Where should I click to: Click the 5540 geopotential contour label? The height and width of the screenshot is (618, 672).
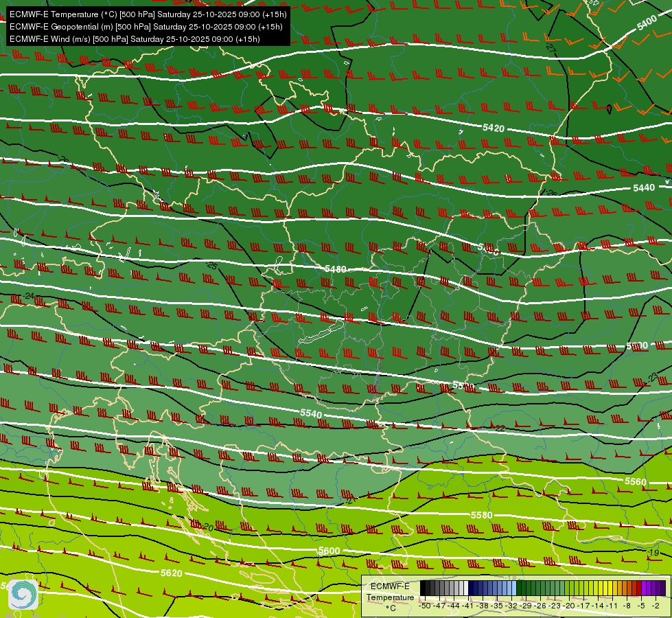pos(311,413)
